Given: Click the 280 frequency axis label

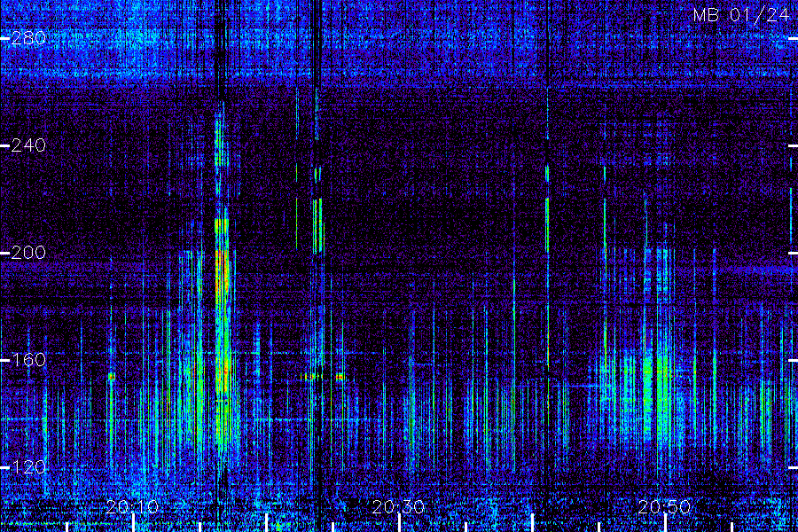Looking at the screenshot, I should coord(28,38).
